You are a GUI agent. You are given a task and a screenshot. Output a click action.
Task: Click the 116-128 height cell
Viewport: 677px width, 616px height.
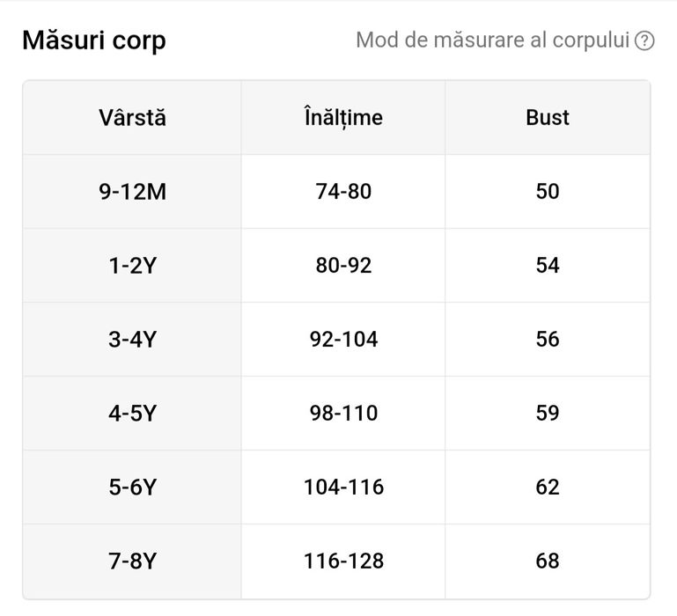343,561
